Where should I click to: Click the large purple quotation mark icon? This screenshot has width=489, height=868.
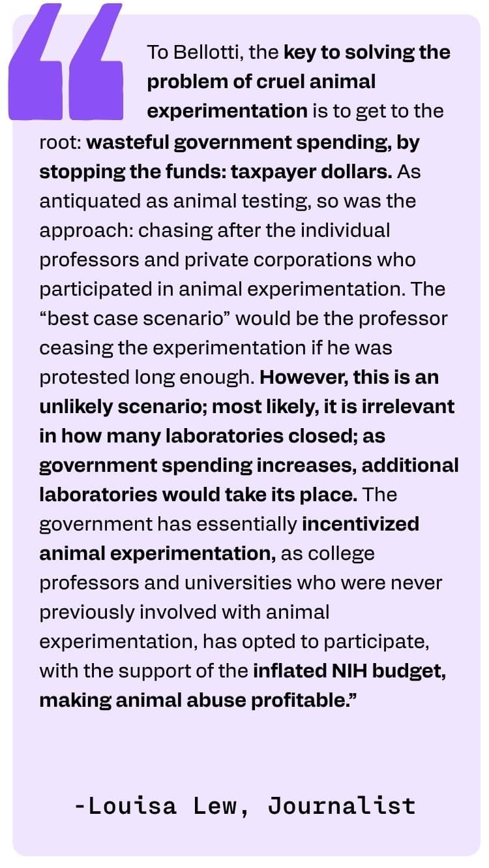[x=65, y=63]
